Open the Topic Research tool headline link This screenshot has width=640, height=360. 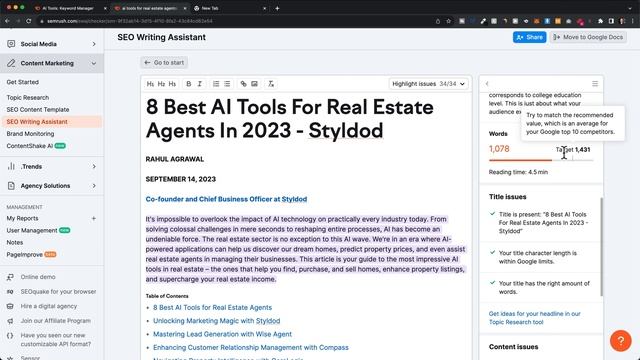pyautogui.click(x=534, y=318)
